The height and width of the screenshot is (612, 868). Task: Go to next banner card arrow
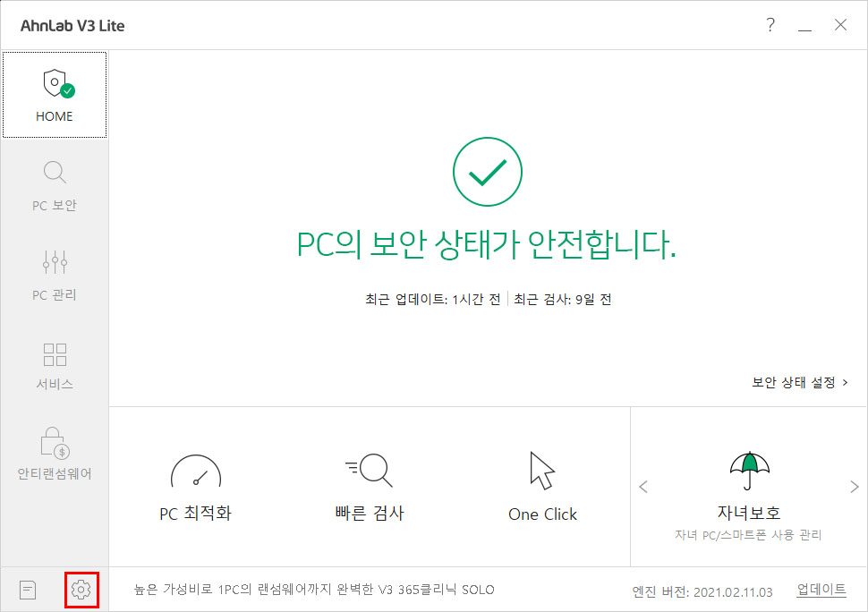[x=855, y=487]
